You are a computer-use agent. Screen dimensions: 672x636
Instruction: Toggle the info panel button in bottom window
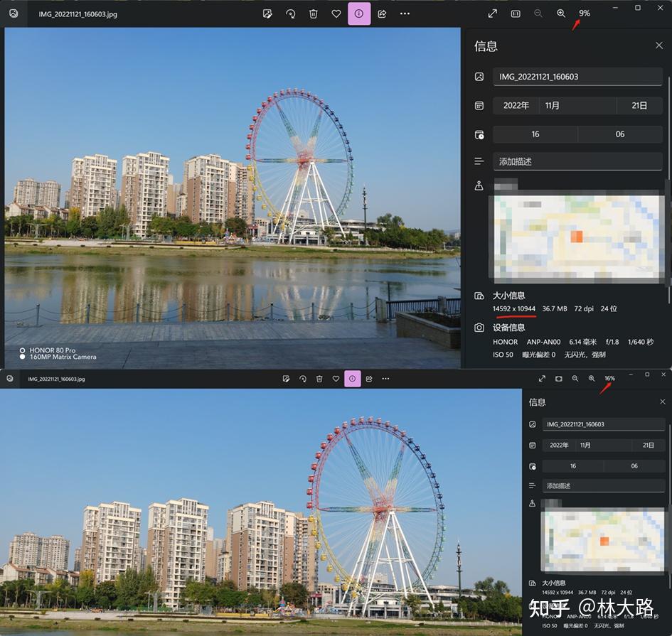coord(352,379)
